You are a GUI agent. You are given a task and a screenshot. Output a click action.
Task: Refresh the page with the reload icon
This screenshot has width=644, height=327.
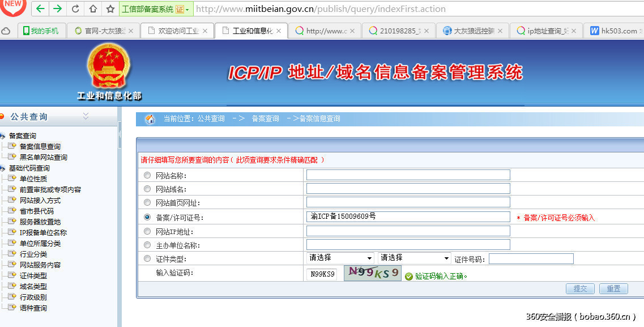(x=74, y=9)
